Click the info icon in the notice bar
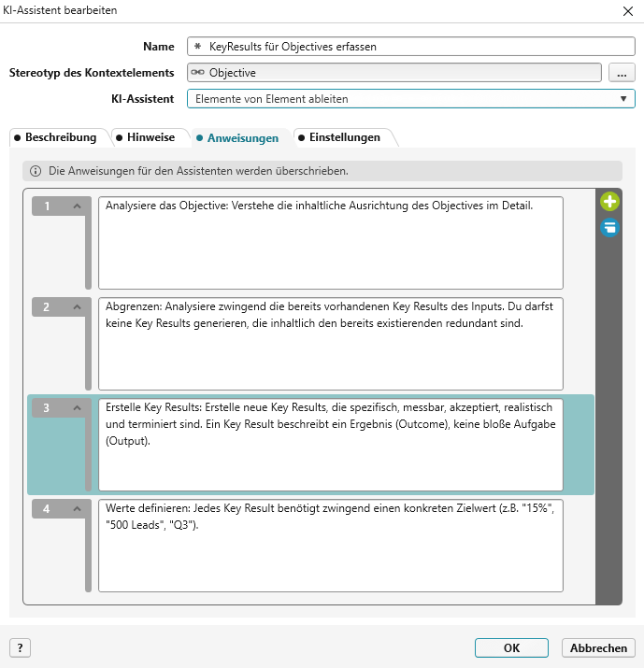 coord(36,171)
